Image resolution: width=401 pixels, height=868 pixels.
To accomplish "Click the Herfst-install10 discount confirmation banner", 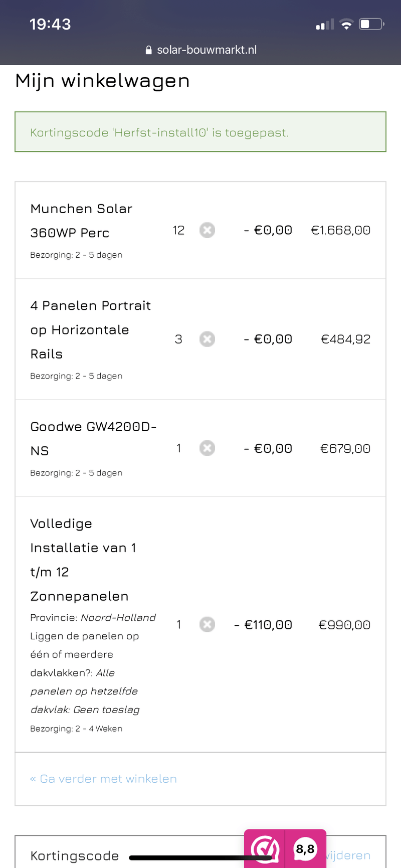I will tap(200, 132).
